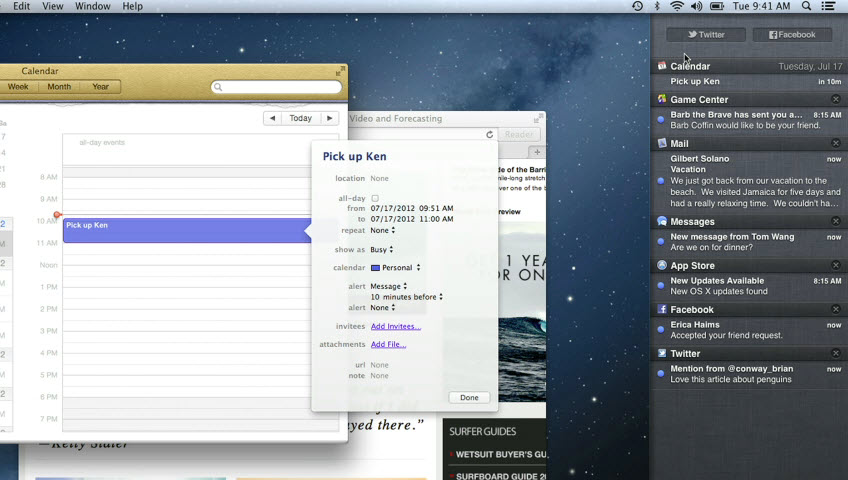This screenshot has height=480, width=848.
Task: Open the Time Machine menu bar icon
Action: tap(638, 6)
